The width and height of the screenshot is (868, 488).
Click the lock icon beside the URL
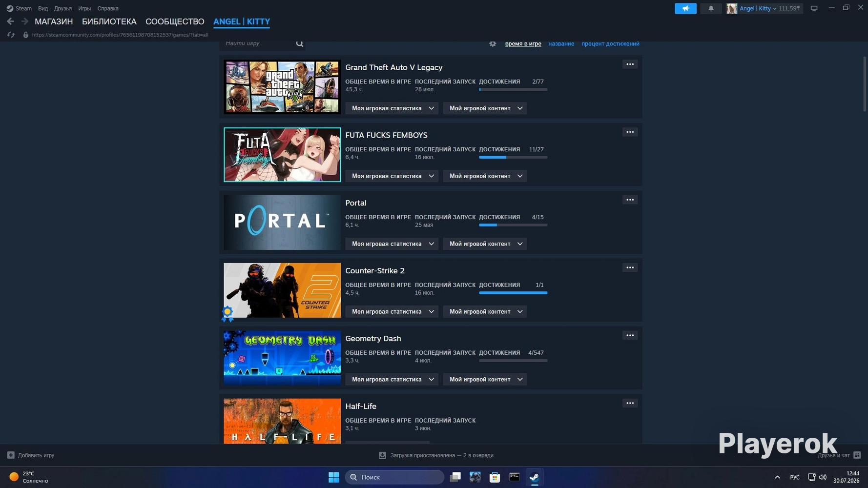coord(25,35)
